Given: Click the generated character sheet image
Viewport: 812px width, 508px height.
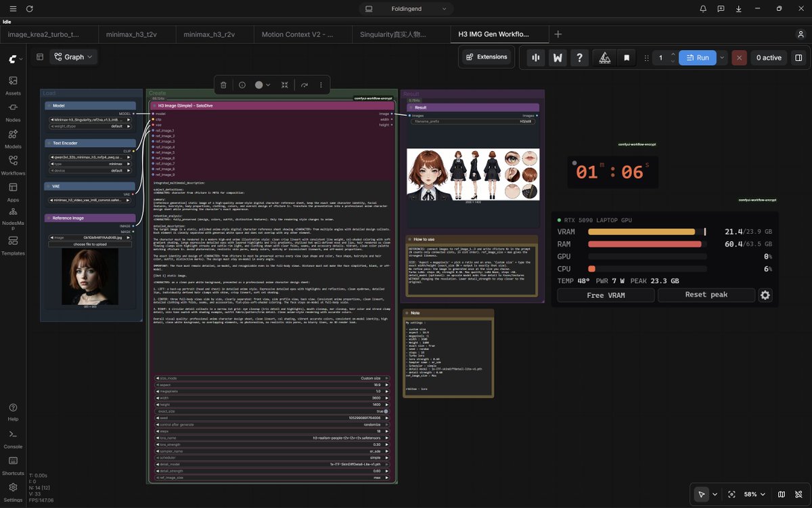Looking at the screenshot, I should pos(473,175).
